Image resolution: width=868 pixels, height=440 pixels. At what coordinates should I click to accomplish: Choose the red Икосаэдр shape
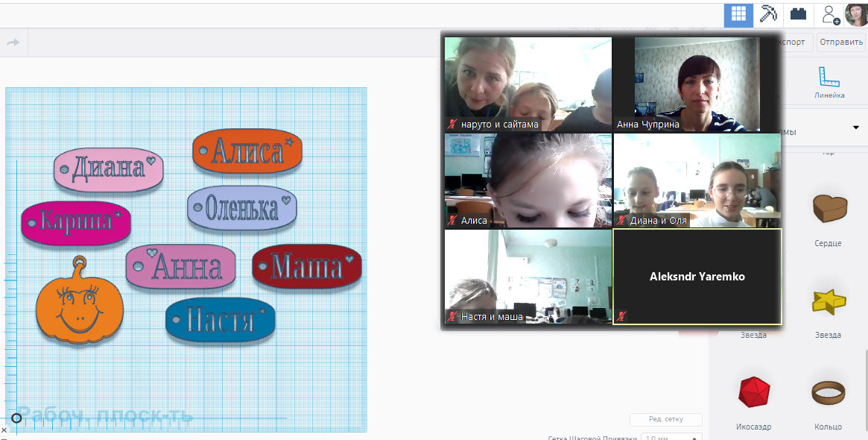(x=753, y=392)
